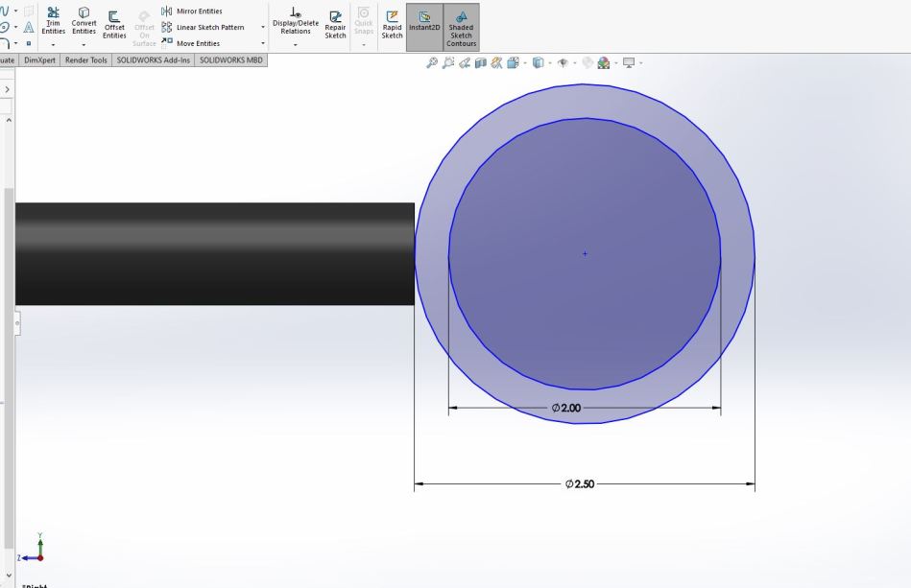Viewport: 911px width, 588px height.
Task: Open the SOLIDWORKS MBD tab
Action: pos(230,59)
